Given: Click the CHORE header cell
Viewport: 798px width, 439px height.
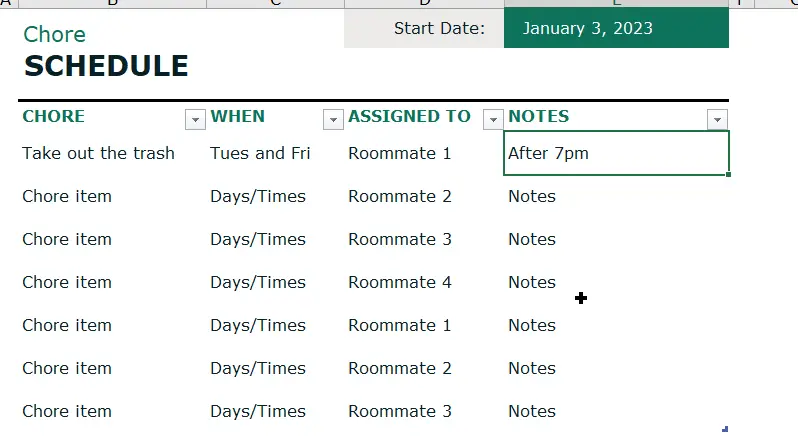Looking at the screenshot, I should 53,116.
